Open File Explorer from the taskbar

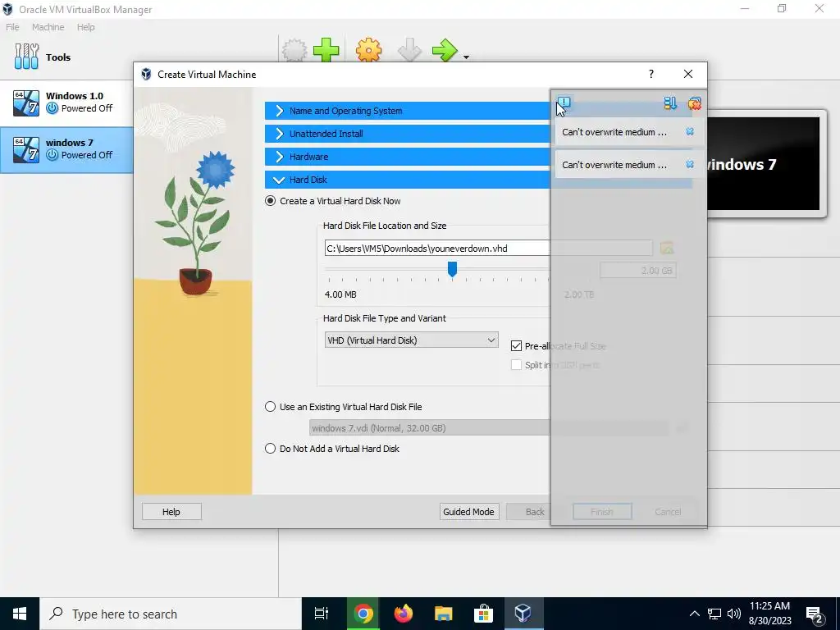(x=444, y=614)
